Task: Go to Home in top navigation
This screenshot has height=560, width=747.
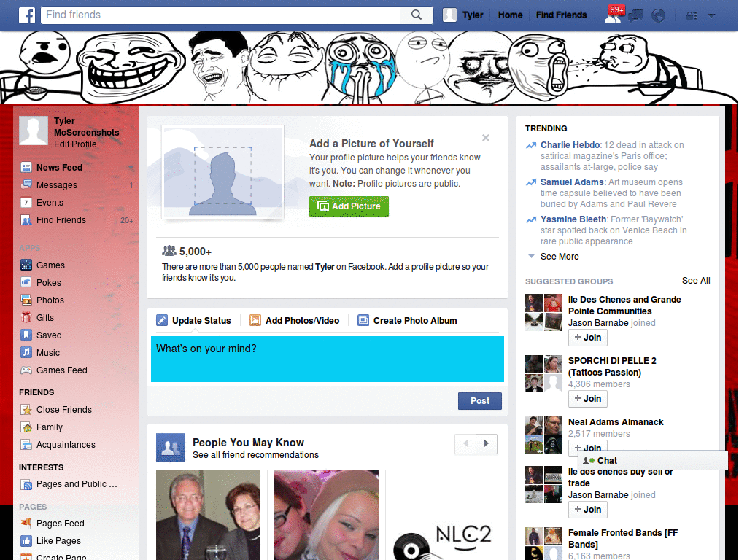Action: pos(510,15)
